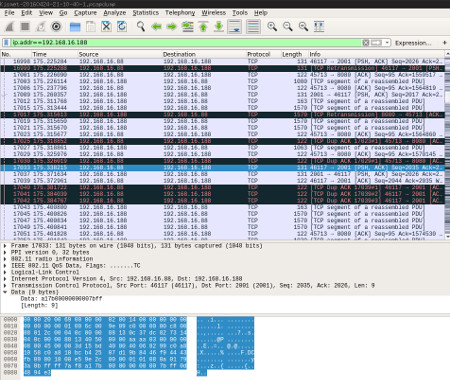Viewport: 450px width, 380px height.
Task: Zoom out on packet text
Action: click(288, 27)
